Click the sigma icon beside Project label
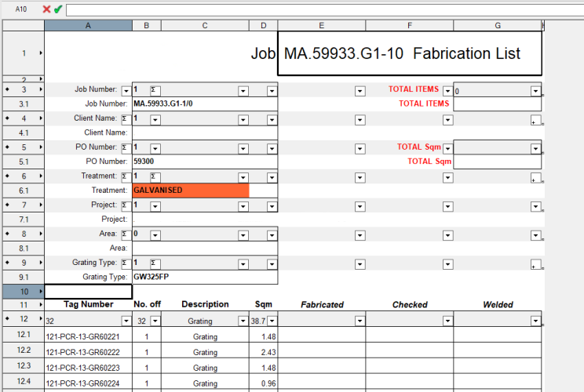This screenshot has width=584, height=392. [126, 205]
